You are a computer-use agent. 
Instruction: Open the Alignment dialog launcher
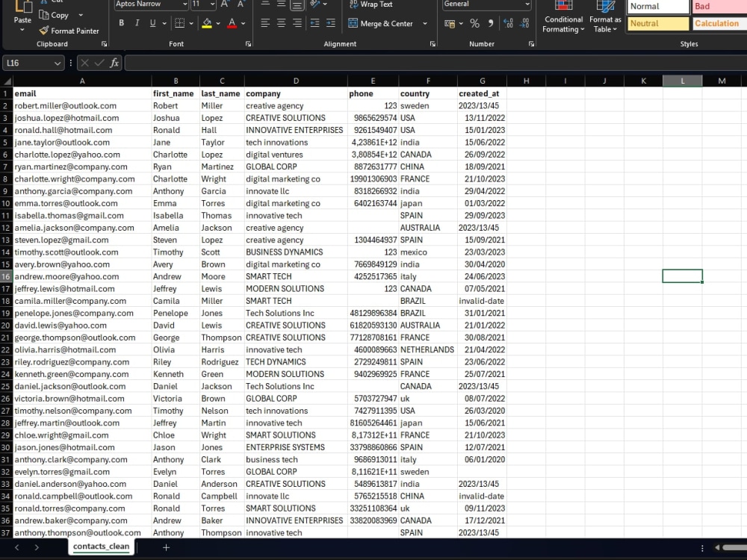433,44
